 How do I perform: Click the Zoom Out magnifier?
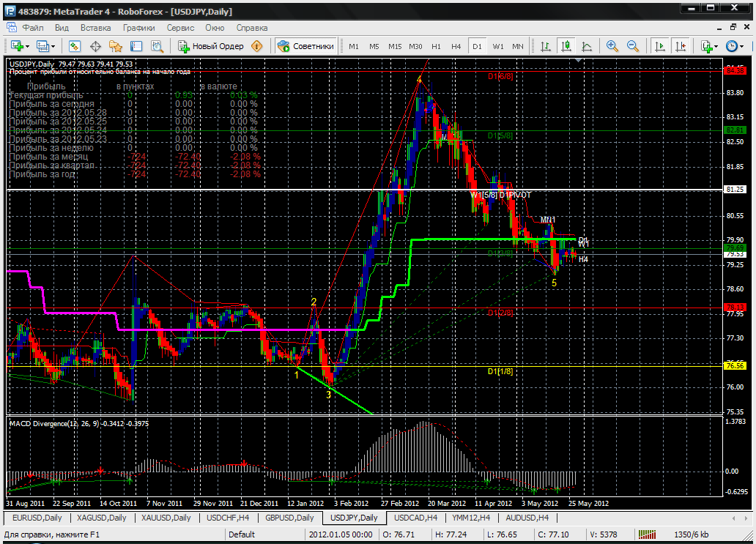pyautogui.click(x=633, y=46)
